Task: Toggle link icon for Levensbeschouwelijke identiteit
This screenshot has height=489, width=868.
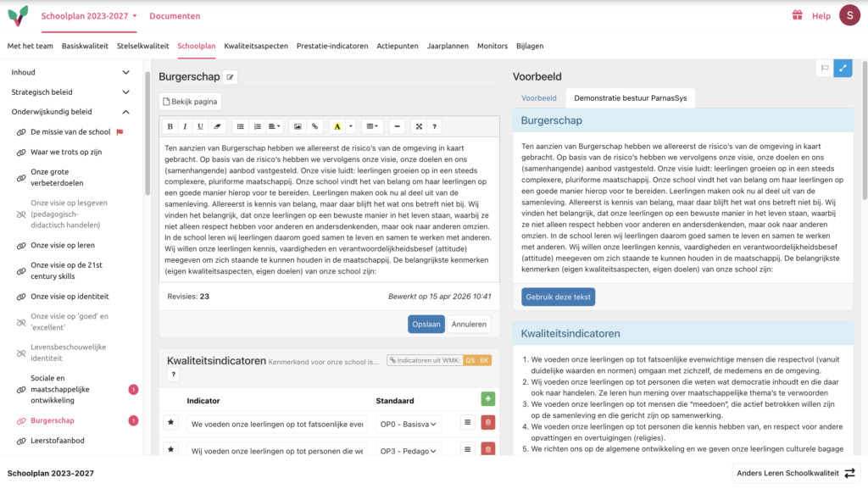Action: pyautogui.click(x=21, y=353)
